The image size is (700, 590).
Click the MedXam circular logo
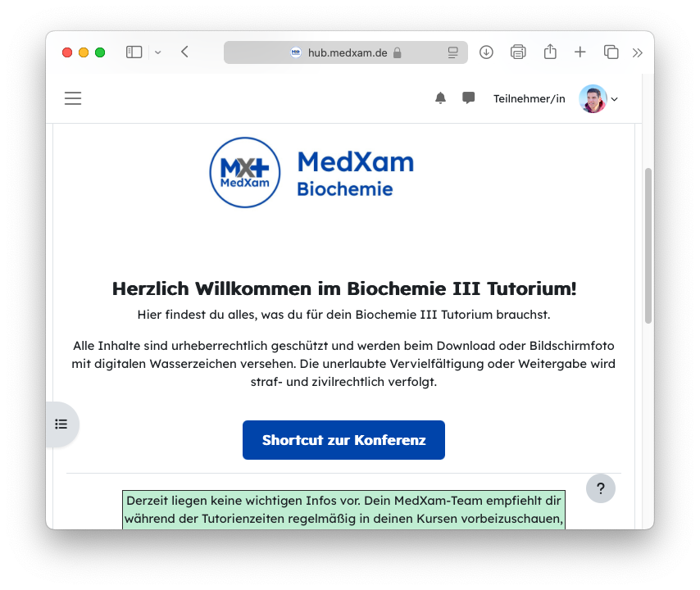coord(245,172)
